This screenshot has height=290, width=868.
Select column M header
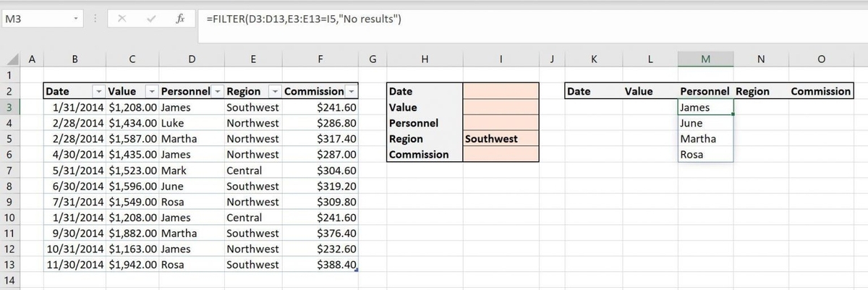tap(705, 61)
